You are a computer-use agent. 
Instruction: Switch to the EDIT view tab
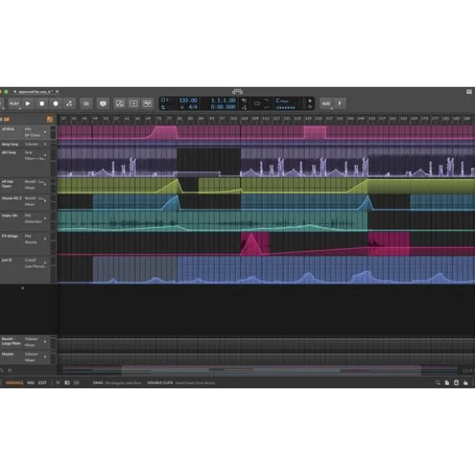pyautogui.click(x=43, y=383)
